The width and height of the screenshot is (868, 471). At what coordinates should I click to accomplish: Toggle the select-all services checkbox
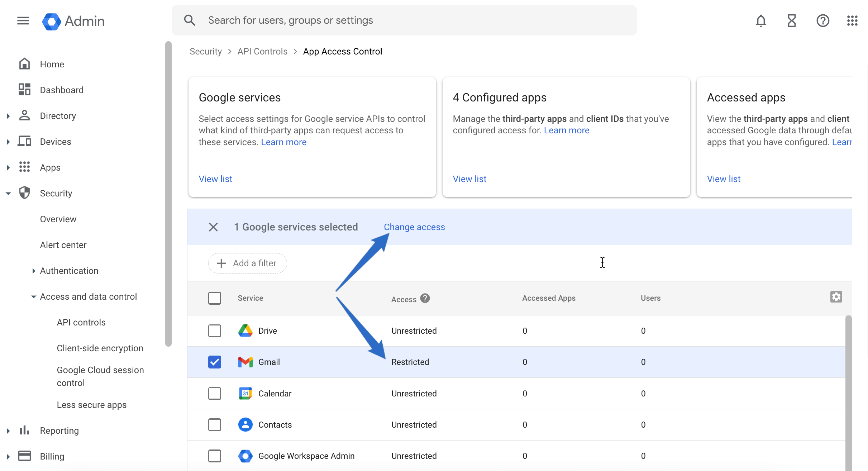point(215,298)
